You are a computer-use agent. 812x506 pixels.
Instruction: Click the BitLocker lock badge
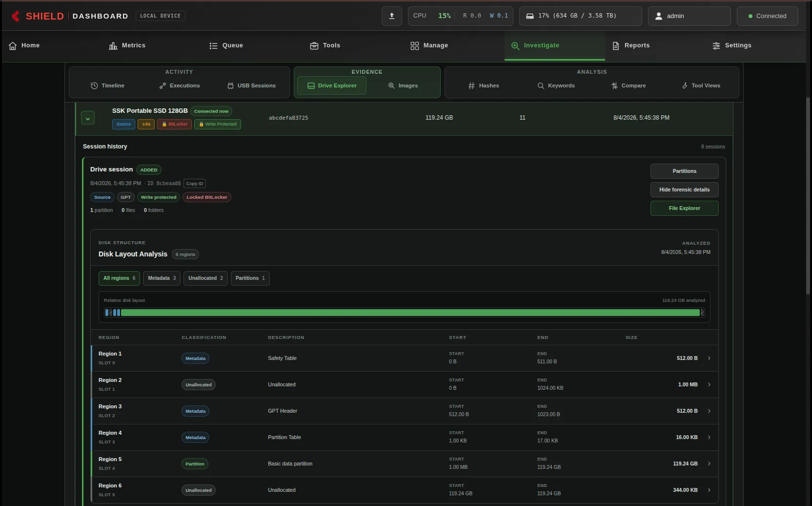coord(174,124)
